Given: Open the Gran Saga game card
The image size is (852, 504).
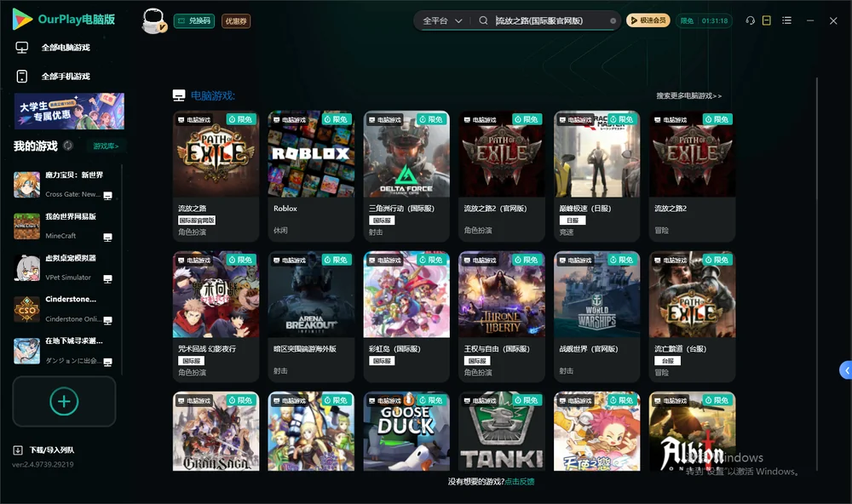Looking at the screenshot, I should point(216,432).
